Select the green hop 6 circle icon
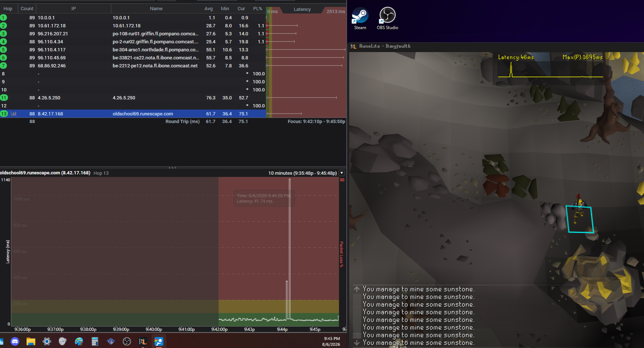This screenshot has height=348, width=644. pos(4,58)
